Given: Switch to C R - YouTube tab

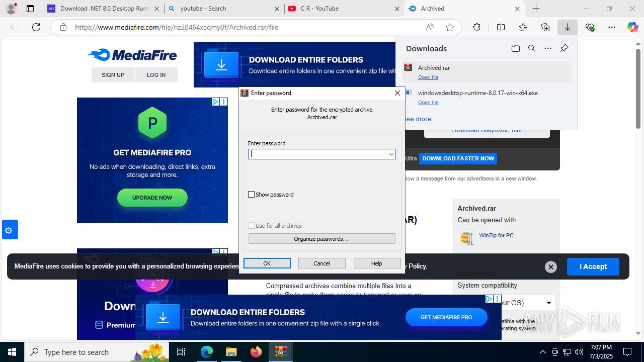Looking at the screenshot, I should click(x=344, y=9).
